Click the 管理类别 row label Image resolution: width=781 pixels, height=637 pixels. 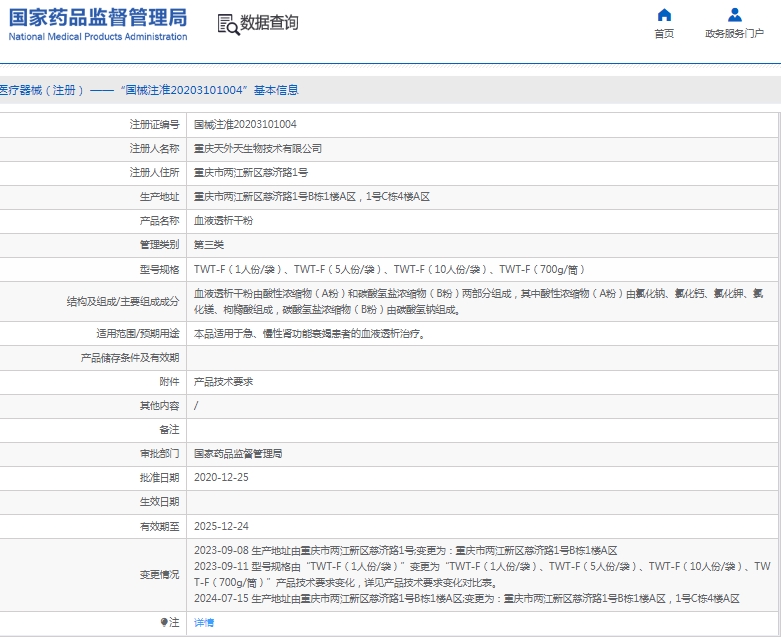tap(159, 245)
